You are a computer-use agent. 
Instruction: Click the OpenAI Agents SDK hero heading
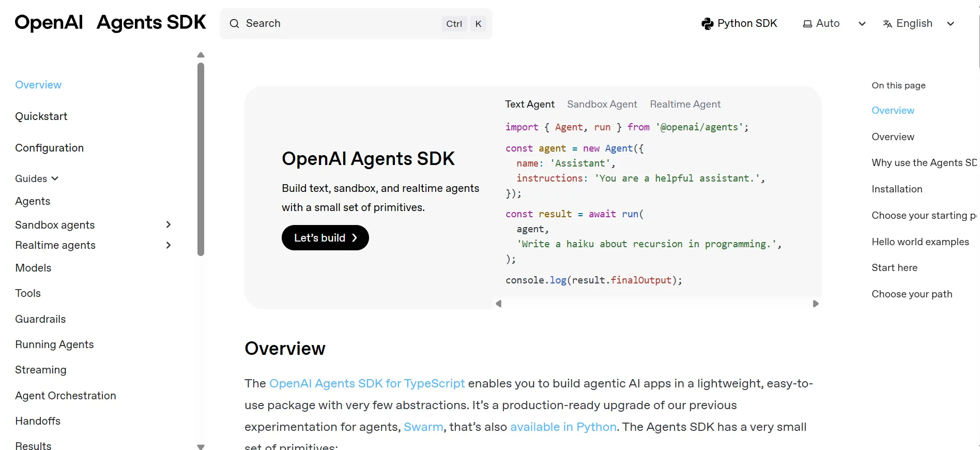(x=368, y=159)
